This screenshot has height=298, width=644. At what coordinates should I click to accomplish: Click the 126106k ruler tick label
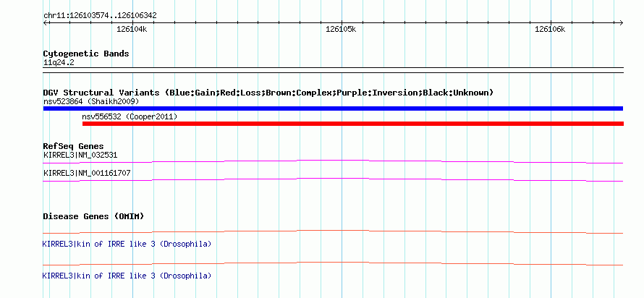point(550,29)
